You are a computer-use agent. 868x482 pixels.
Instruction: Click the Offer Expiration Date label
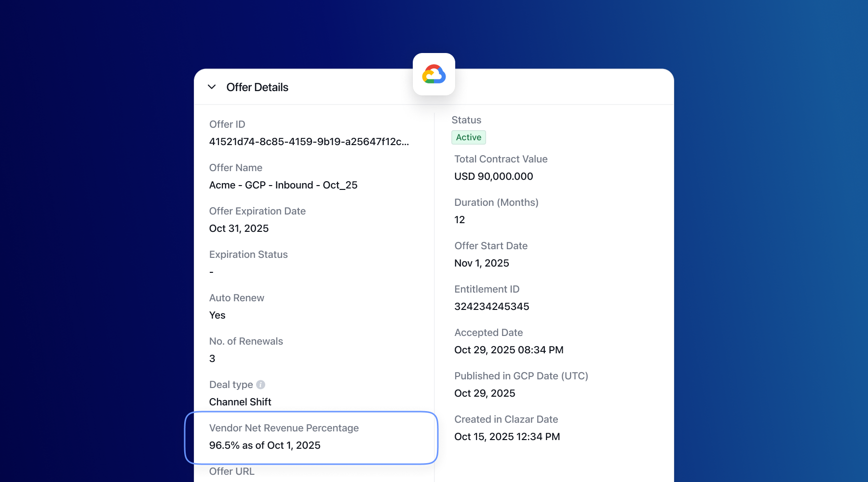click(x=258, y=211)
